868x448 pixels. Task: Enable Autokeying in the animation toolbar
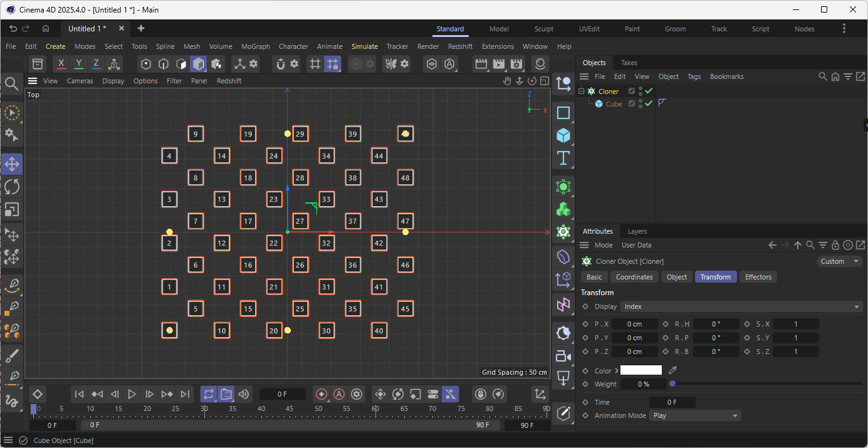339,394
